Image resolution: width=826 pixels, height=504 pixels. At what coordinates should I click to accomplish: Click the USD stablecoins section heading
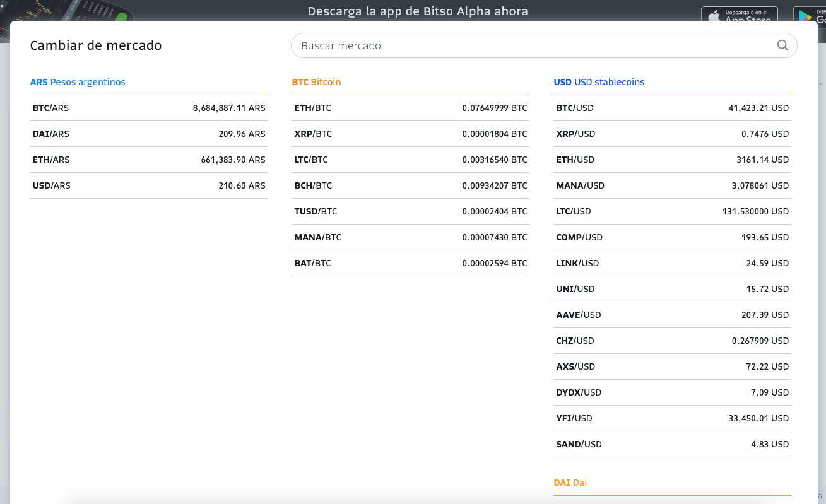point(599,82)
